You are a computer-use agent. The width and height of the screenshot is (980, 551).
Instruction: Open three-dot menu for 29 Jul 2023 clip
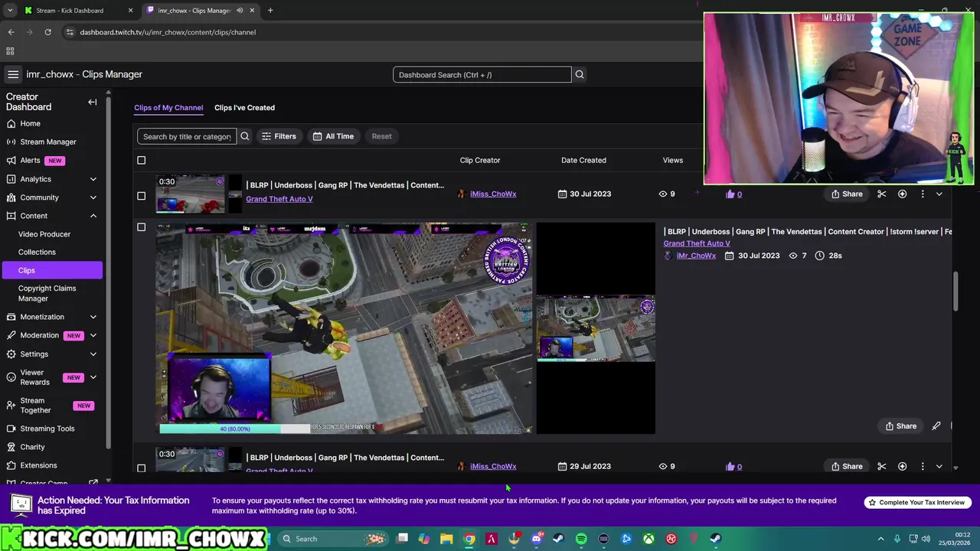pos(923,466)
